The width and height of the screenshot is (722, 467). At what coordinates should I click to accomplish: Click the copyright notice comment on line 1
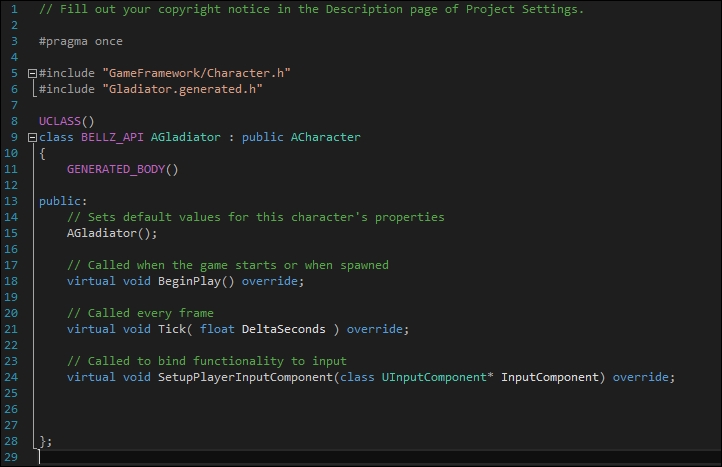point(311,9)
